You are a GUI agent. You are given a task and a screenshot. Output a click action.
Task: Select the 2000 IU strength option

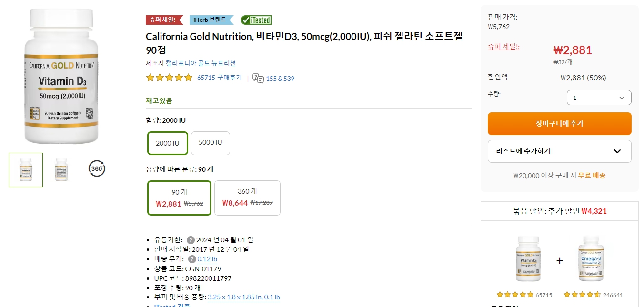point(167,143)
